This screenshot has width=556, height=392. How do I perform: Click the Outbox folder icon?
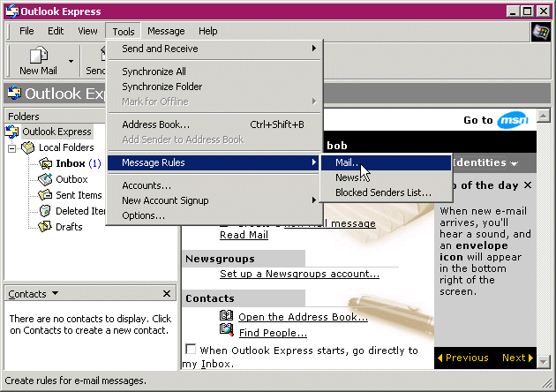pyautogui.click(x=45, y=179)
